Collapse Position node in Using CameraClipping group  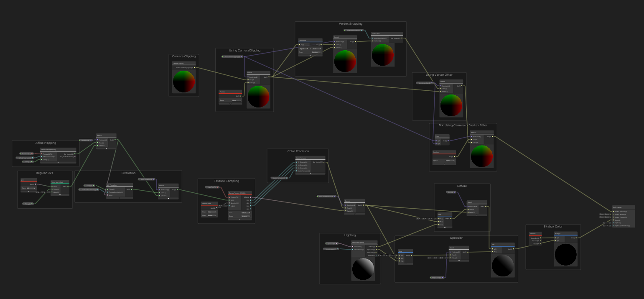231,104
